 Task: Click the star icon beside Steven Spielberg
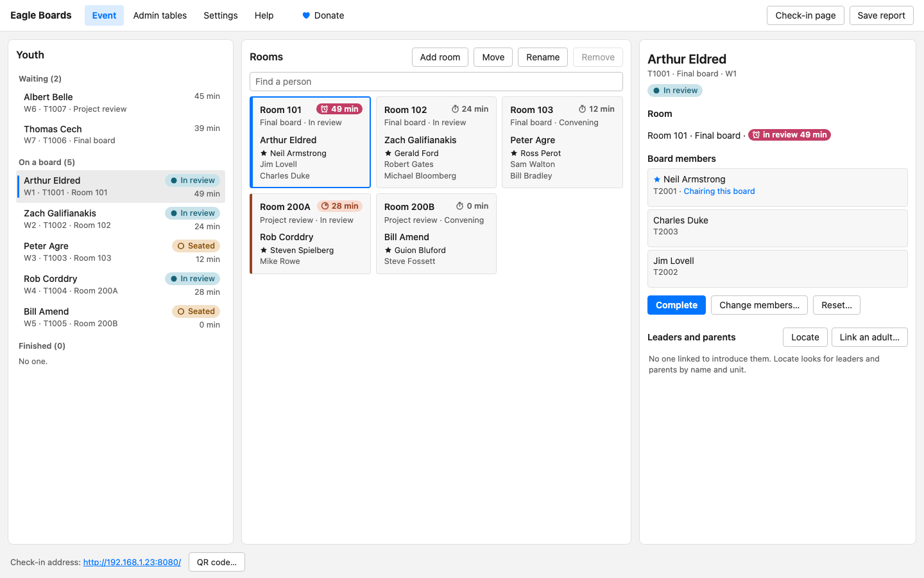click(263, 250)
